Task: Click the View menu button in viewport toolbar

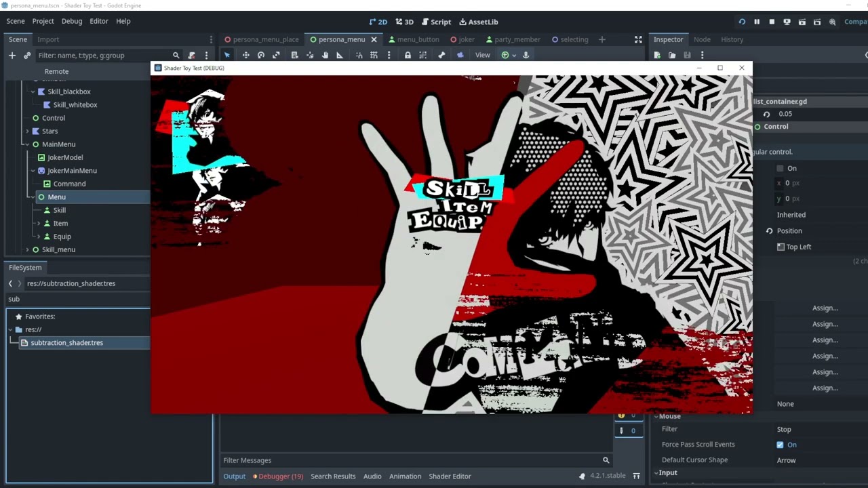Action: click(482, 55)
